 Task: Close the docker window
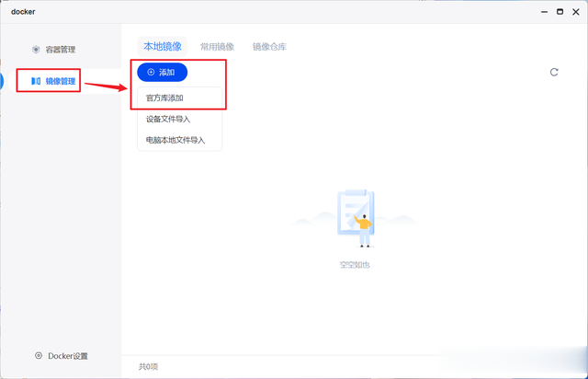576,12
